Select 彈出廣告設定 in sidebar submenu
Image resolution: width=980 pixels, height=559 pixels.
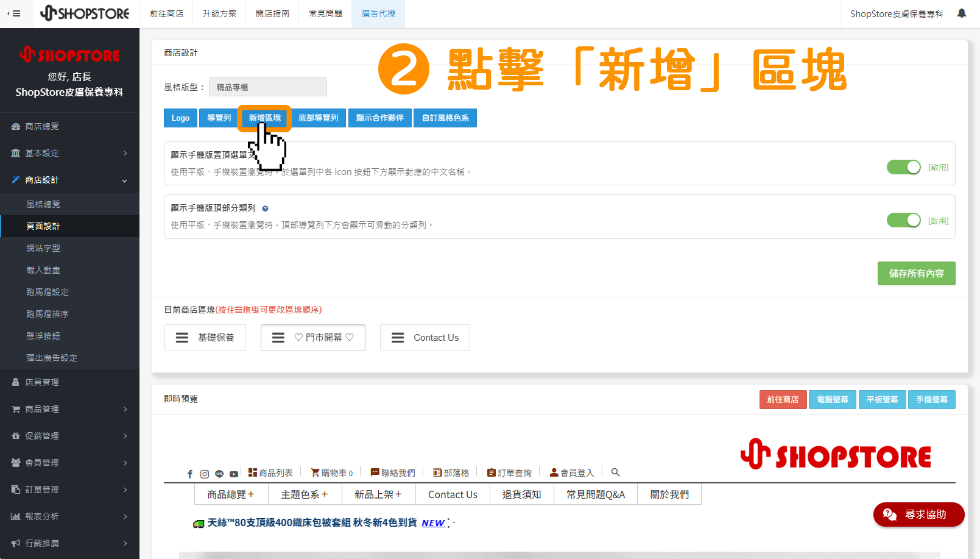pos(69,358)
